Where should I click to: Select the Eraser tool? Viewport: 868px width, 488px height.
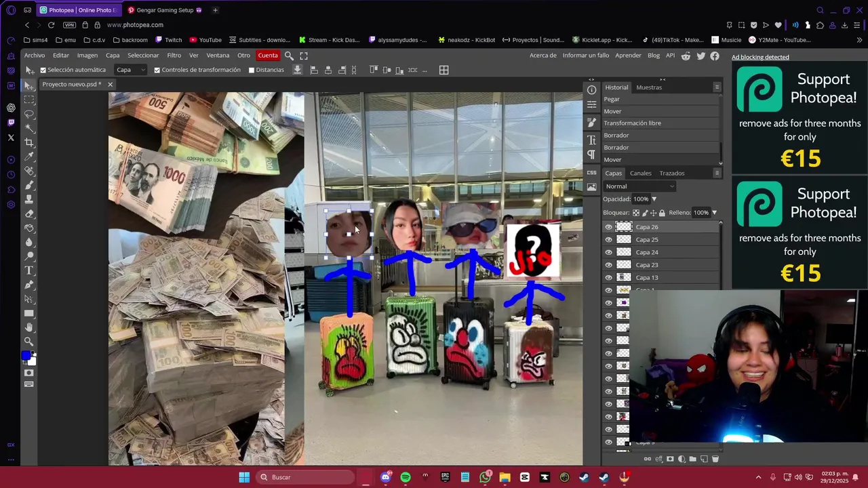[x=29, y=213]
